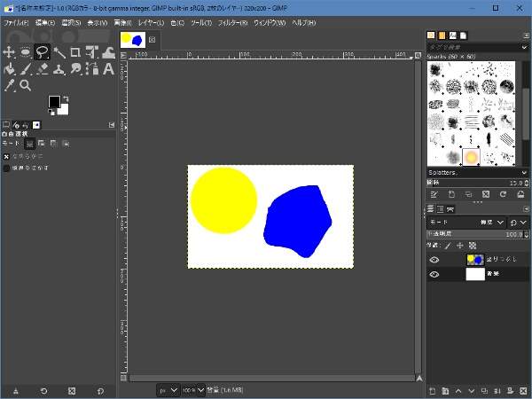The image size is (532, 399).
Task: Toggle the antialiasing checkbox in tool options
Action: (7, 156)
